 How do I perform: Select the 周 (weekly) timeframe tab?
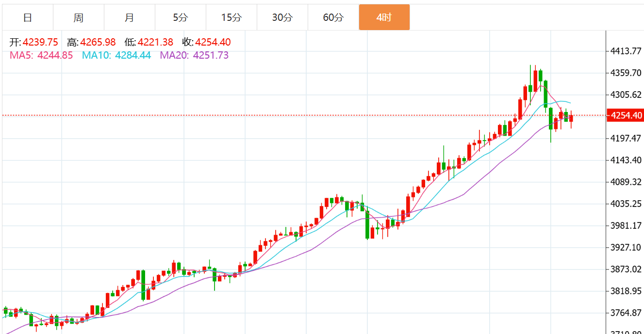point(79,18)
